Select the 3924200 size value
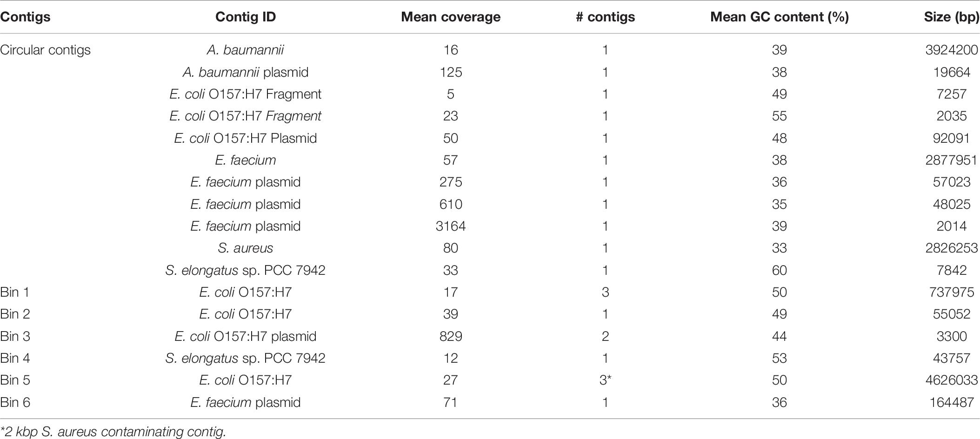The height and width of the screenshot is (439, 980). point(952,50)
